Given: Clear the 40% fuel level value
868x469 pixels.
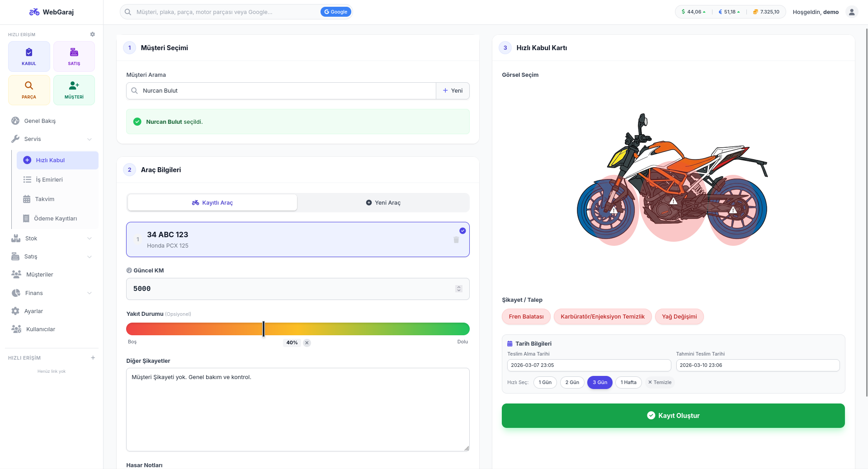Looking at the screenshot, I should click(x=307, y=343).
